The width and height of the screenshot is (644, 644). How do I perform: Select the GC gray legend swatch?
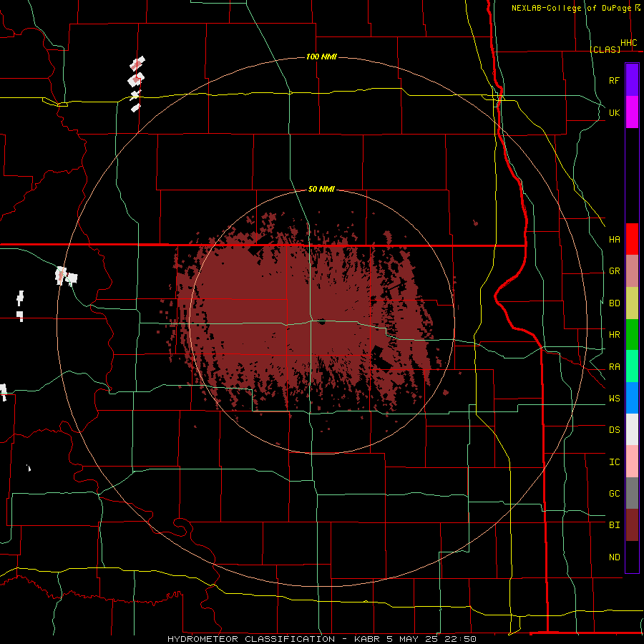[632, 493]
